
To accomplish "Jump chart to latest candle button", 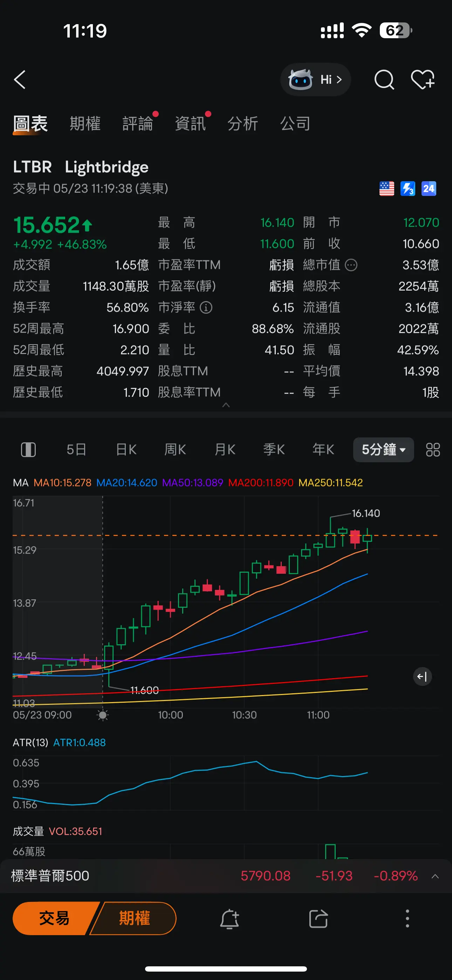I will pyautogui.click(x=422, y=676).
